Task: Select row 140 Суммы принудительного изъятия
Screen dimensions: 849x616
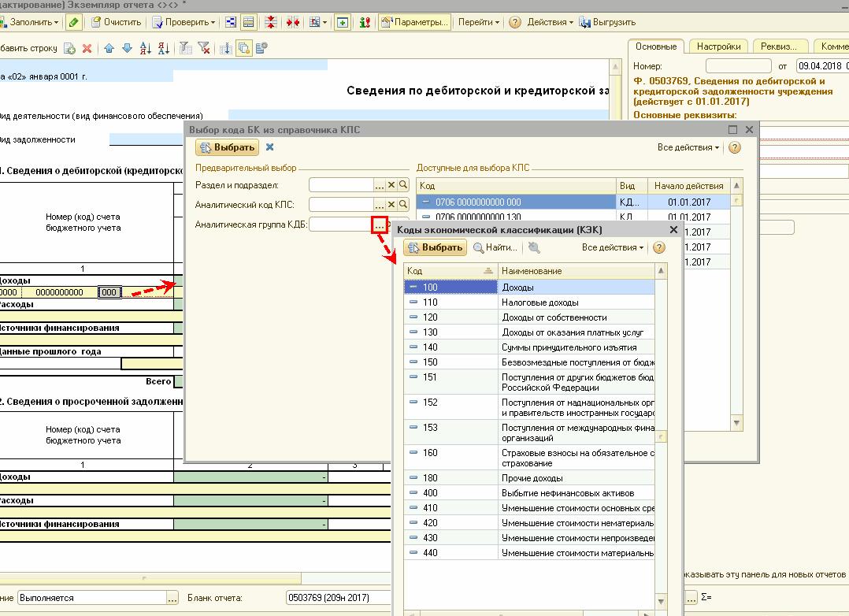Action: (529, 347)
